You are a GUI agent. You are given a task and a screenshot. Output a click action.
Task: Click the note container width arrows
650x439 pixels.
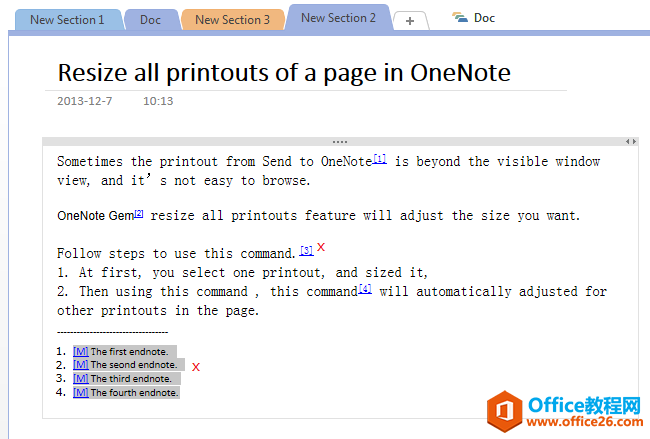point(631,142)
